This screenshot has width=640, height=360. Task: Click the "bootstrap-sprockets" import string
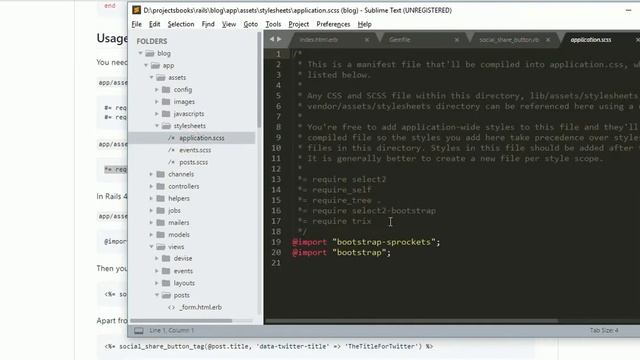pos(384,242)
